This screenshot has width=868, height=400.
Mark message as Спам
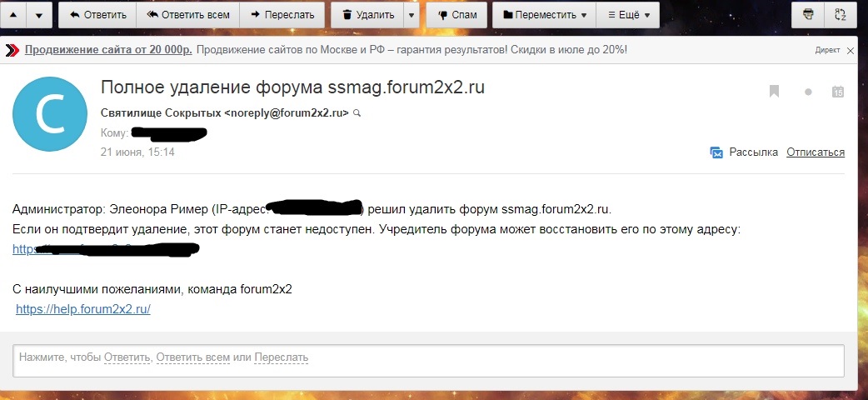pyautogui.click(x=456, y=15)
